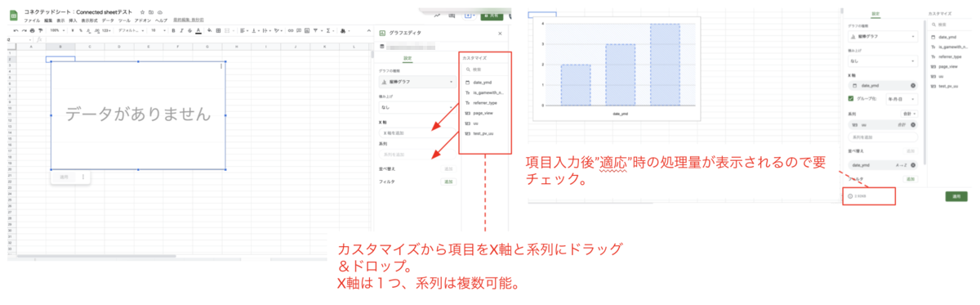Screen dimensions: 980x305
Task: Click the filter toolbar icon
Action: (x=316, y=30)
